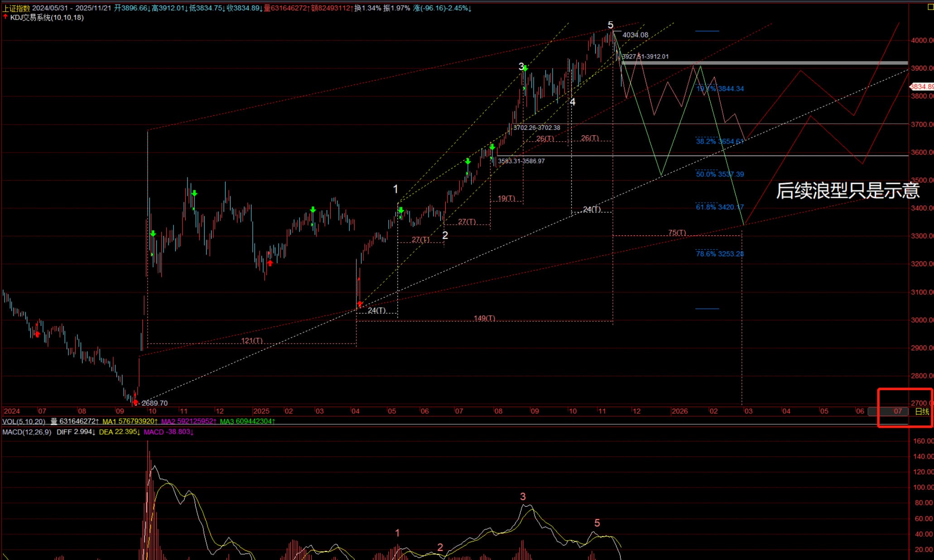Click the 61.8% 3420.17 Fibonacci level label
934x560 pixels.
point(720,207)
